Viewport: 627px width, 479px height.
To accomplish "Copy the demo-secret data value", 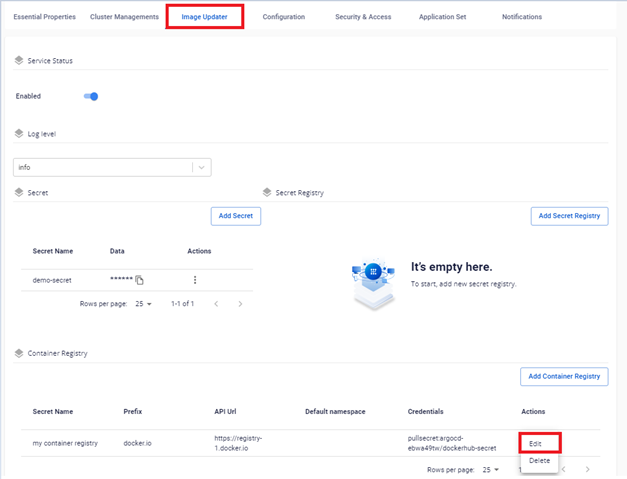I will (140, 280).
